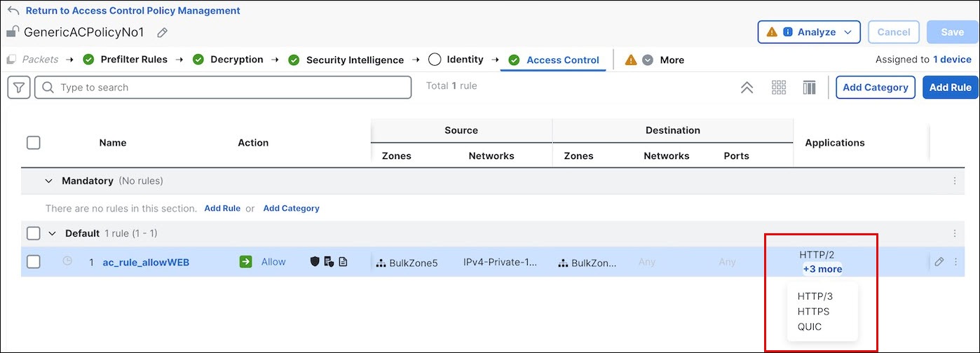Open the Identity step
This screenshot has height=353, width=980.
465,60
